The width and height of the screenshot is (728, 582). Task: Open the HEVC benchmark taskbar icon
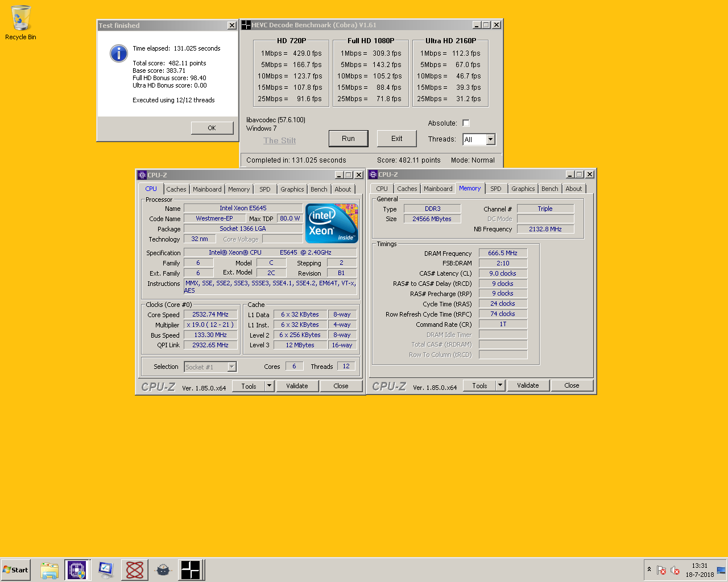tap(191, 570)
